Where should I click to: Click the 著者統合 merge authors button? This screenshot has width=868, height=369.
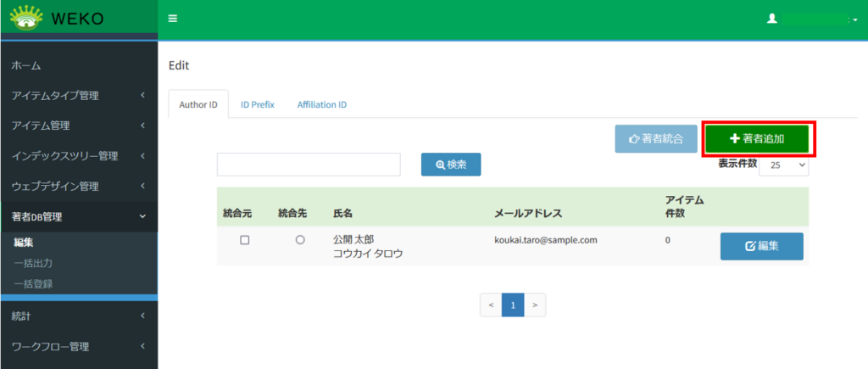[655, 139]
